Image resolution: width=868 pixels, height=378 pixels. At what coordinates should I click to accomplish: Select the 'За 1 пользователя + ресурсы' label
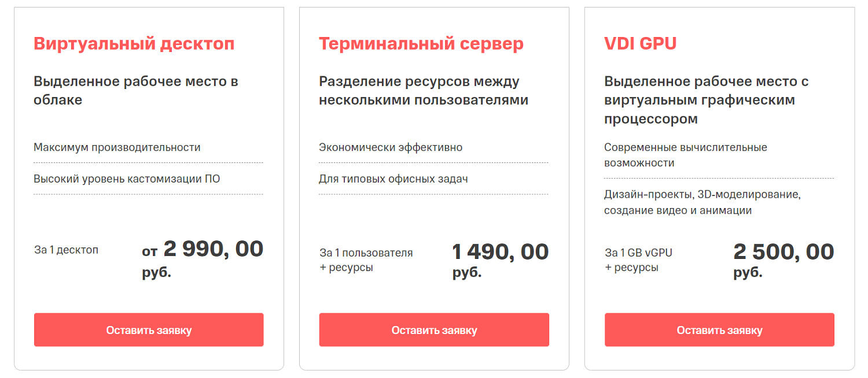tap(366, 260)
